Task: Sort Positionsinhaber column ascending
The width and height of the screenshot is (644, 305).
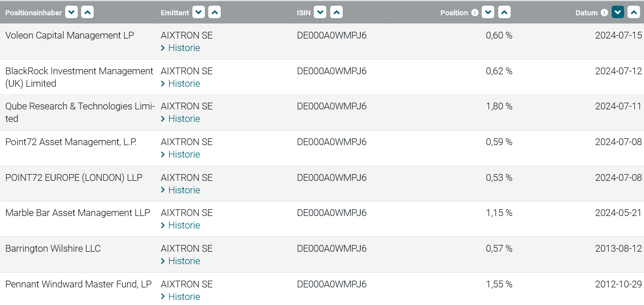Action: [87, 12]
